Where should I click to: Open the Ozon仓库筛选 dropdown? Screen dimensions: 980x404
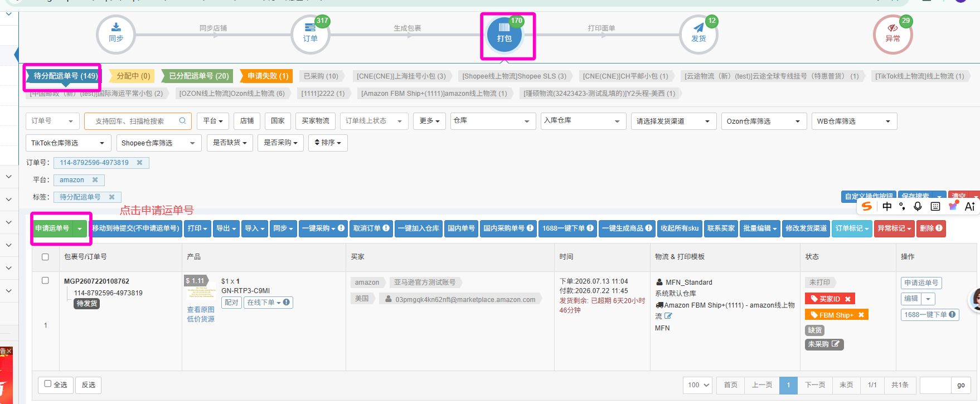click(764, 121)
